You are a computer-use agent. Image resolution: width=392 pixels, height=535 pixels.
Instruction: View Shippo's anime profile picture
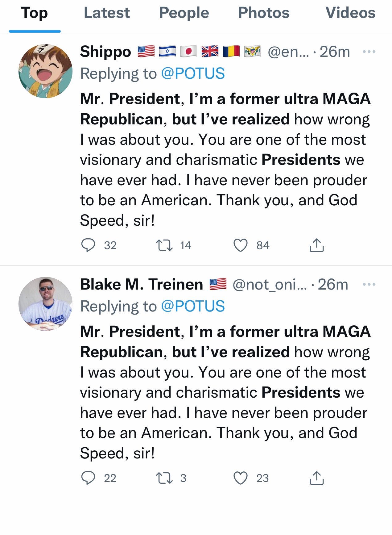pos(45,71)
